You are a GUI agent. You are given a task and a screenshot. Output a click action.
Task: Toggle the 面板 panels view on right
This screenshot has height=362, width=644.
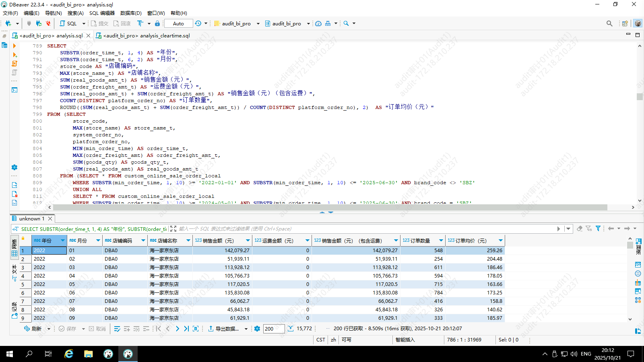638,246
